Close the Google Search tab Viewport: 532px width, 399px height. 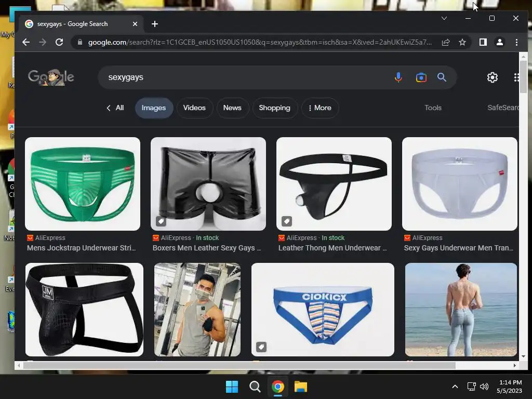click(135, 24)
